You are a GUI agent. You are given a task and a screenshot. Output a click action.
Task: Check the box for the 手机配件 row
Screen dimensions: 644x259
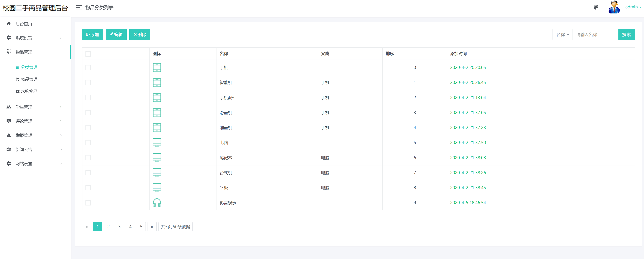(88, 97)
